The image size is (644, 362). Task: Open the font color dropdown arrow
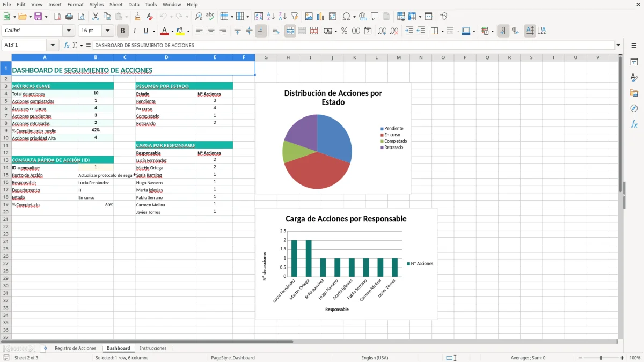coord(172,31)
